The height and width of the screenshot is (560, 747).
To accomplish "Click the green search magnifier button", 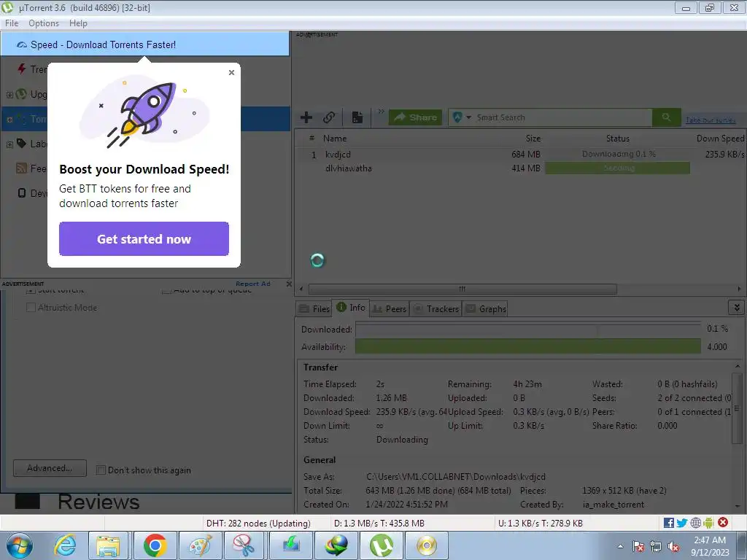I will click(667, 117).
